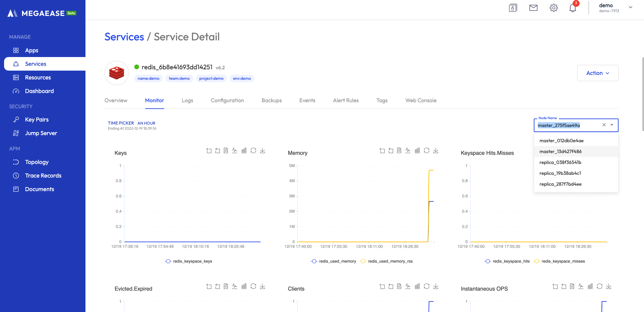Image resolution: width=644 pixels, height=312 pixels.
Task: Select node replica_038f36541b from the list
Action: click(560, 162)
